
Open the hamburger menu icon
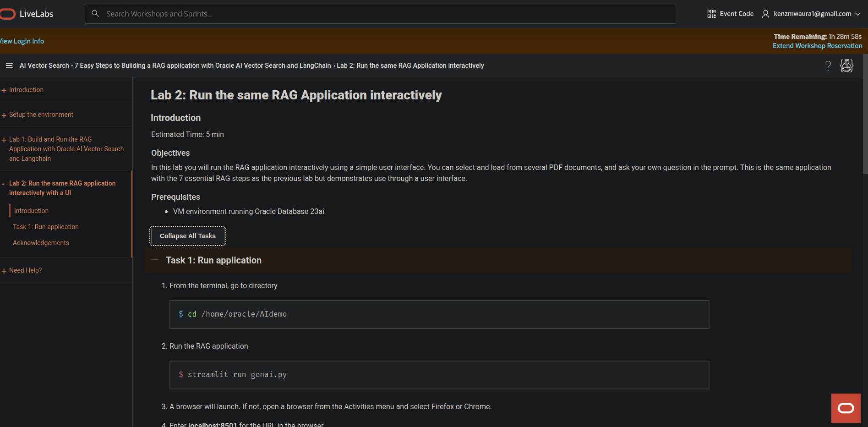click(x=9, y=66)
